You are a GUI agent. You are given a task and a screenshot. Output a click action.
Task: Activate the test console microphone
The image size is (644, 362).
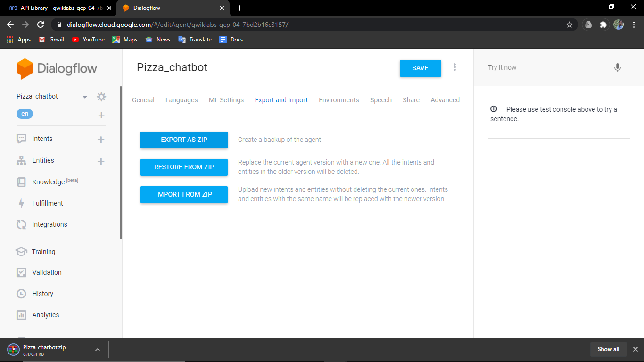click(x=618, y=67)
